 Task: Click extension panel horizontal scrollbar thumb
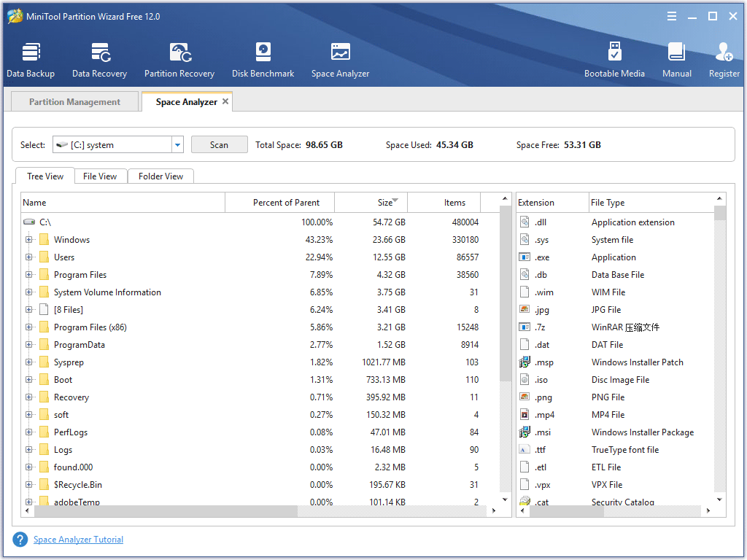[568, 511]
